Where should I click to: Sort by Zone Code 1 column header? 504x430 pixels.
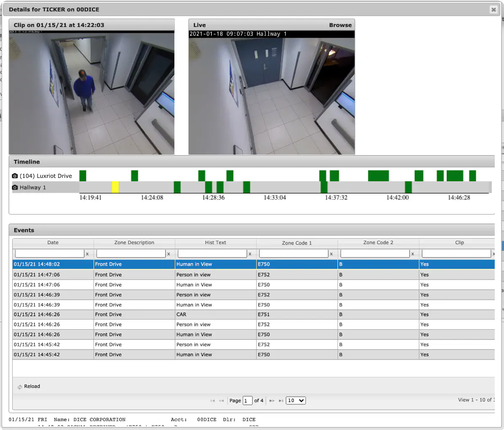297,243
